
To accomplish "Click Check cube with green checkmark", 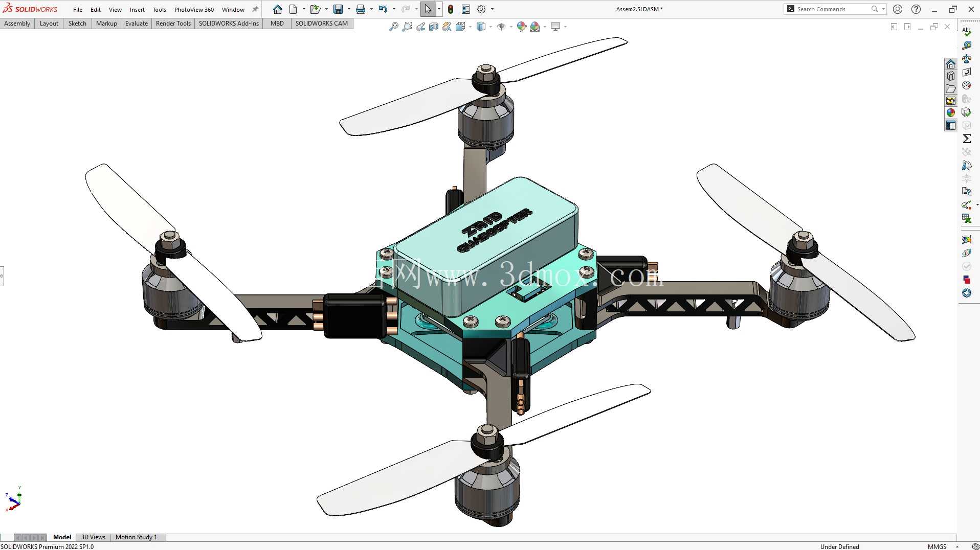I will coord(967,112).
